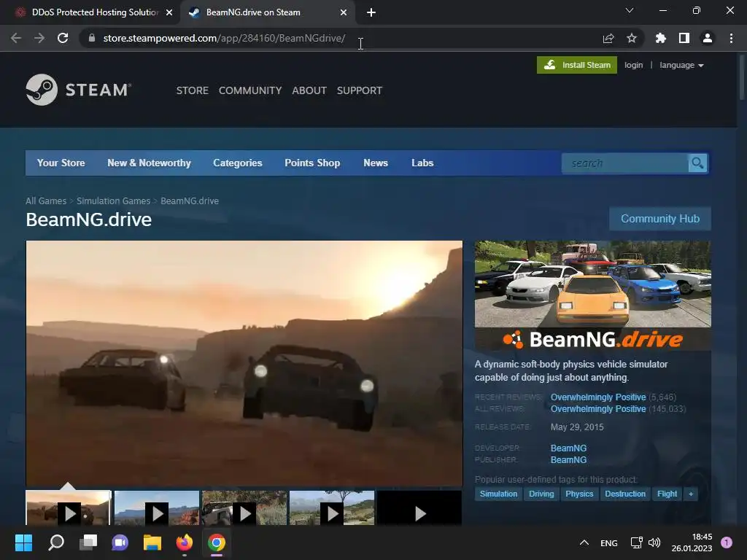
Task: Open the Windows Start menu
Action: [x=23, y=542]
